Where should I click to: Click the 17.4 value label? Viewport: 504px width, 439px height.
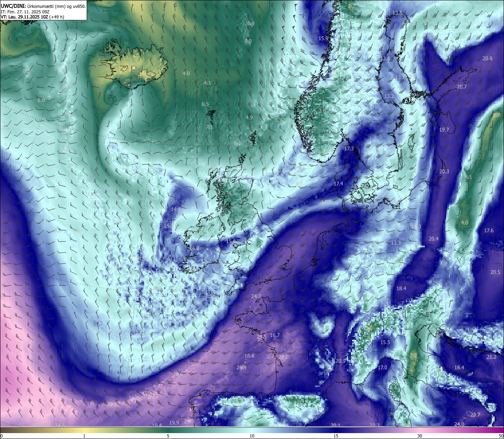(x=338, y=183)
